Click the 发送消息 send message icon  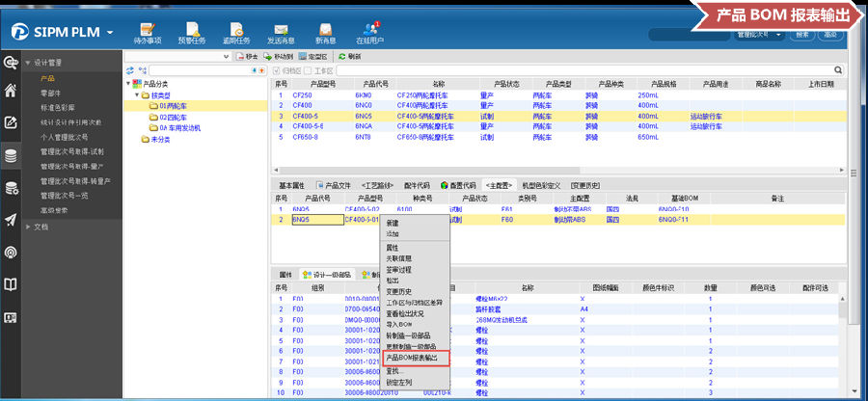[x=281, y=33]
